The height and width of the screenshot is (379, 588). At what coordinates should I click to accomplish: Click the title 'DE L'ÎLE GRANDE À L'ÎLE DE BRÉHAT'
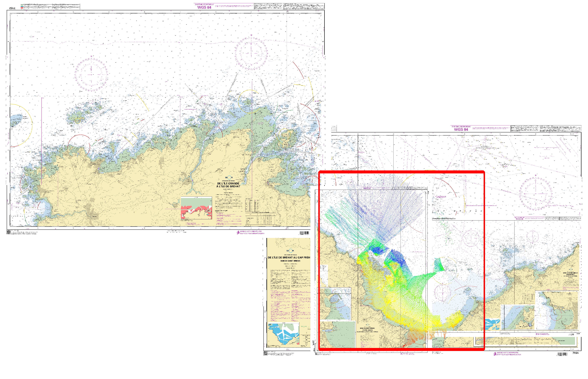(x=228, y=185)
